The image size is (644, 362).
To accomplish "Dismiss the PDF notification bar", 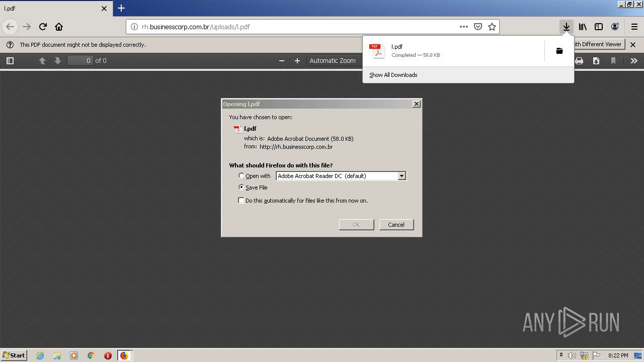I will pyautogui.click(x=633, y=45).
